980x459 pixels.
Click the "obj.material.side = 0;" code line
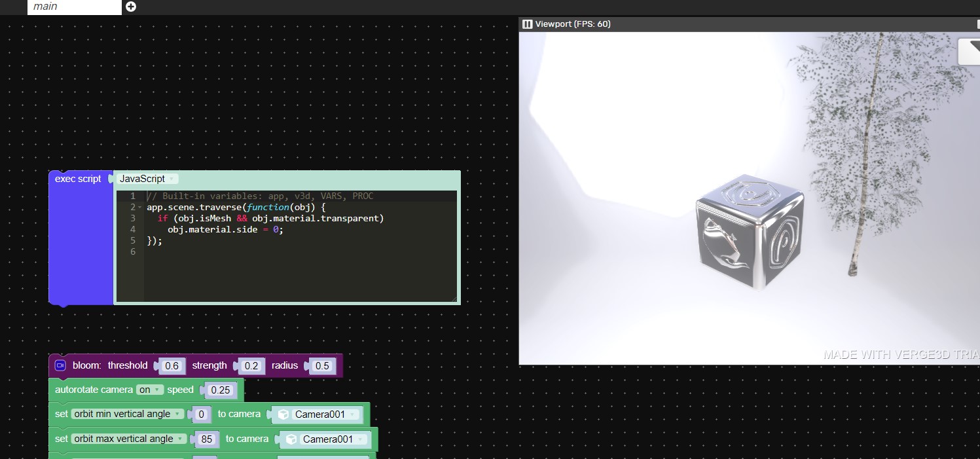point(226,229)
